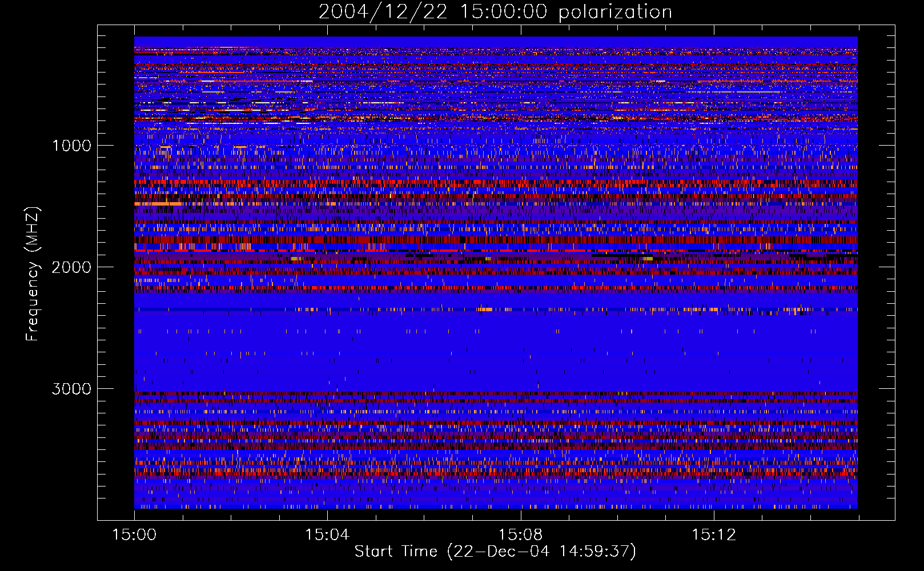Image resolution: width=924 pixels, height=571 pixels.
Task: Click the 1000 frequency tick label
Action: tap(71, 146)
